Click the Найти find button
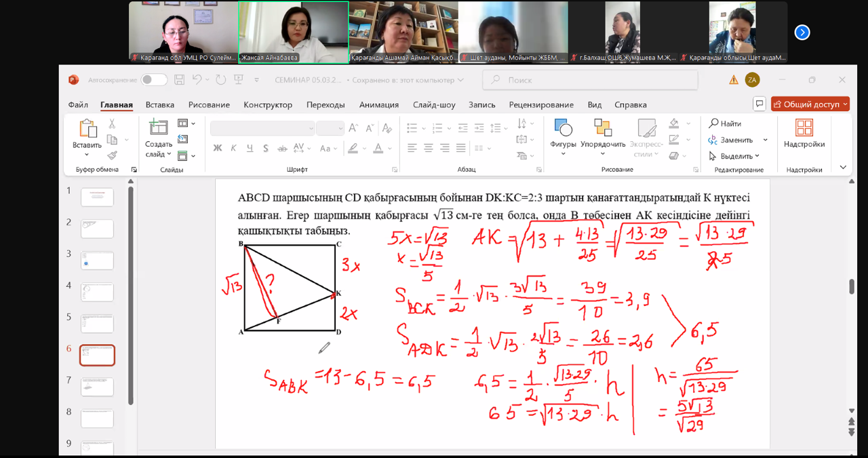Screen dimensions: 868x458 [725, 123]
